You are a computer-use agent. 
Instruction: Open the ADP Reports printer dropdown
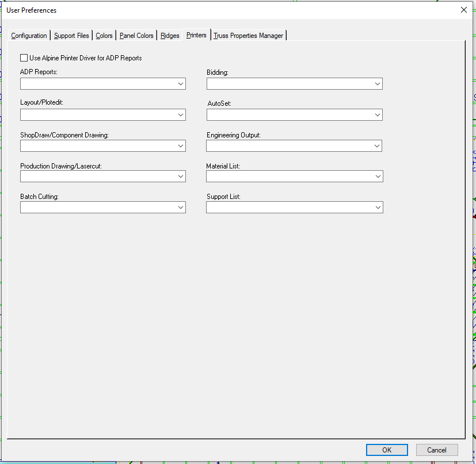point(103,84)
